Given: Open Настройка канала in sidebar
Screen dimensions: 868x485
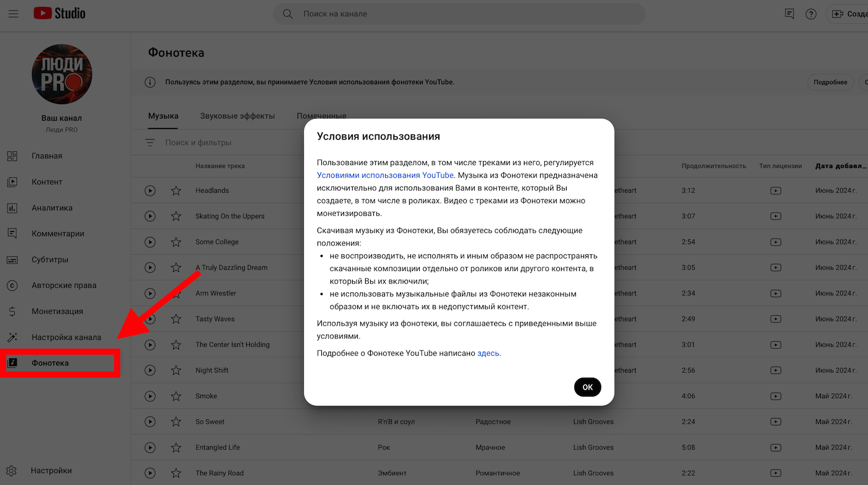Looking at the screenshot, I should click(65, 337).
